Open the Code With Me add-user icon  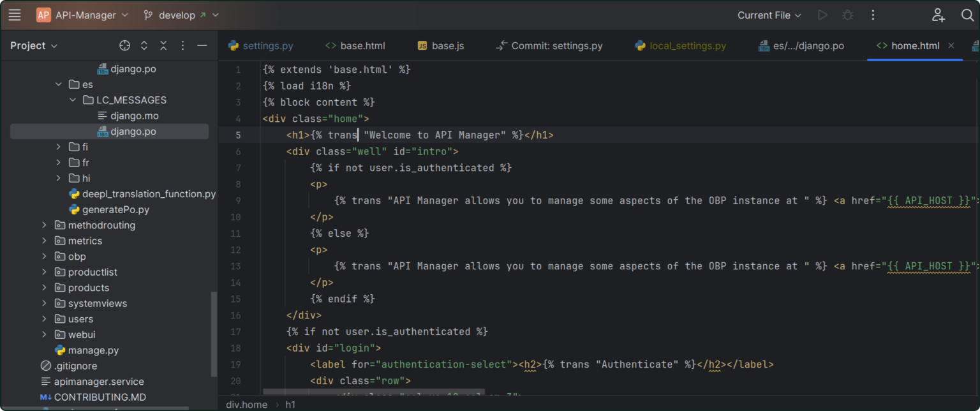click(938, 15)
